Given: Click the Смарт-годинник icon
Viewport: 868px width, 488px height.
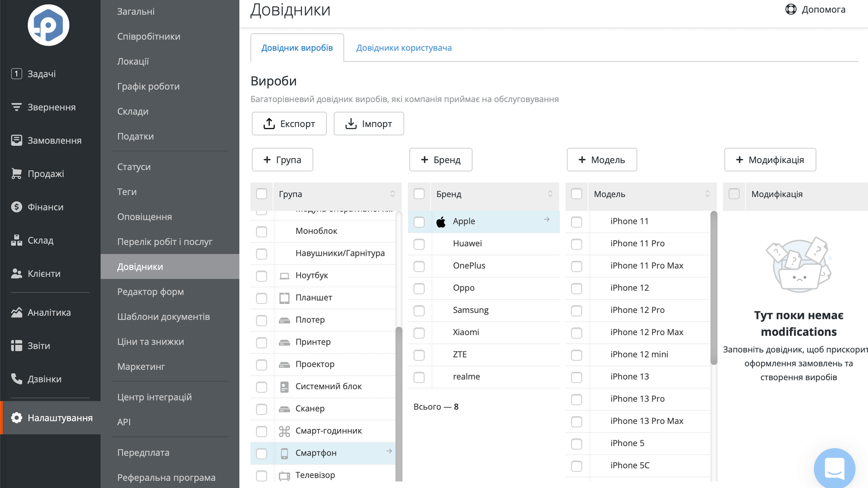Looking at the screenshot, I should point(284,431).
